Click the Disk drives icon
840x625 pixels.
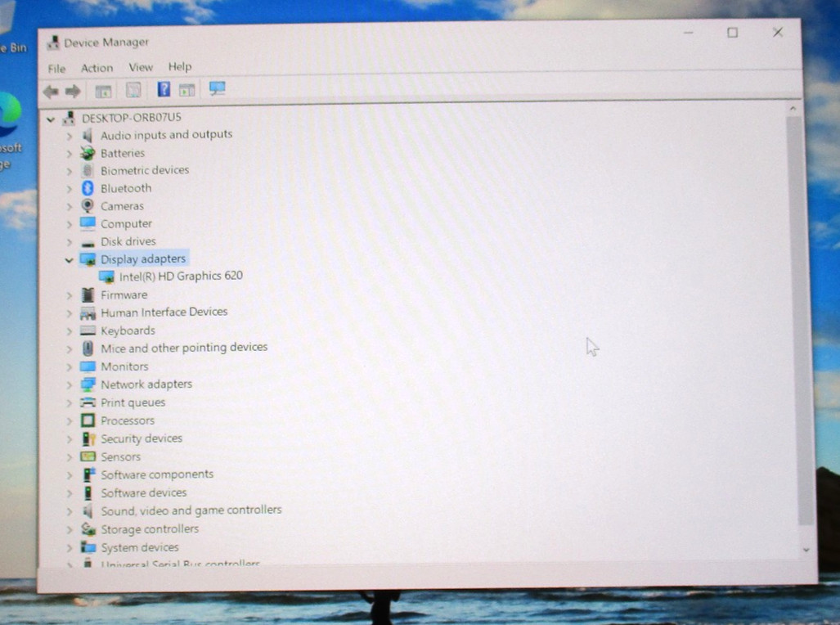(x=88, y=244)
